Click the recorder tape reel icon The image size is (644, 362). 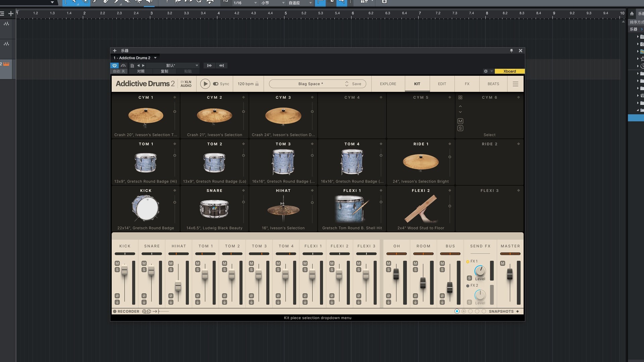click(147, 311)
